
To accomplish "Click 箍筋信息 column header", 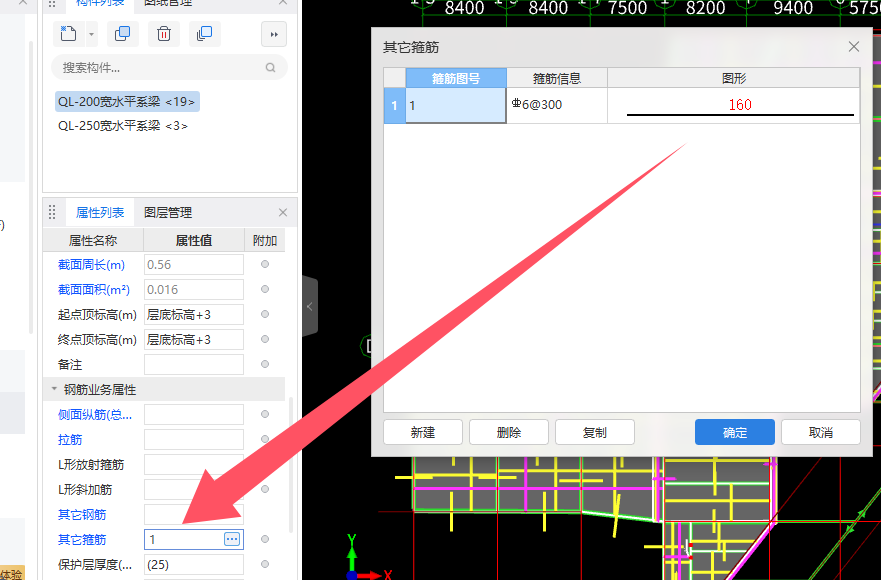I will [557, 78].
